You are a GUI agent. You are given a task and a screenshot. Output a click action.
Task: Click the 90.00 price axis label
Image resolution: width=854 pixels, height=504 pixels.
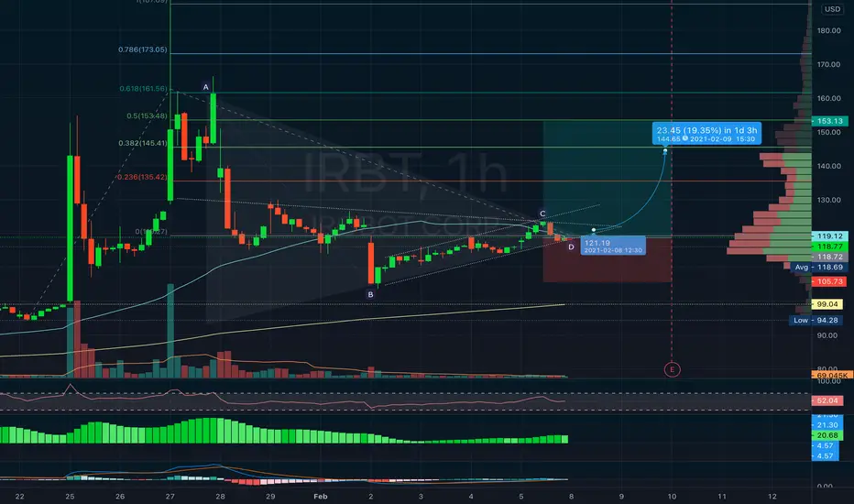point(828,335)
